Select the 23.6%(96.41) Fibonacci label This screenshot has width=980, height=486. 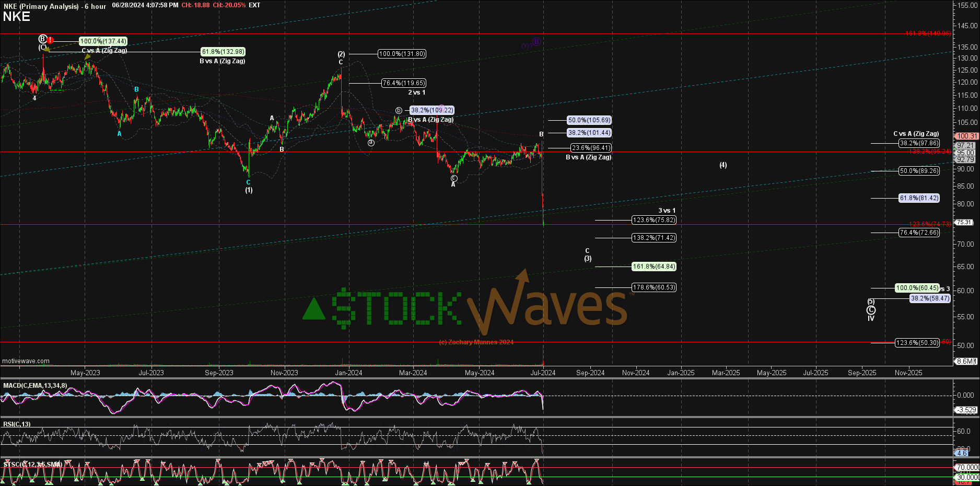pyautogui.click(x=591, y=148)
